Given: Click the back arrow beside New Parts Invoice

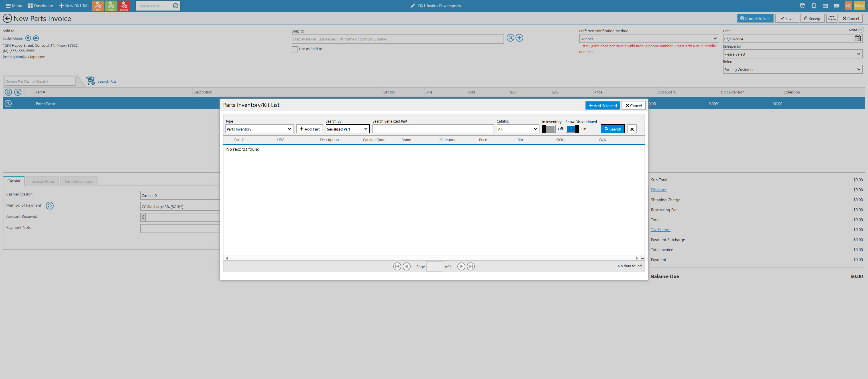Looking at the screenshot, I should (x=7, y=19).
